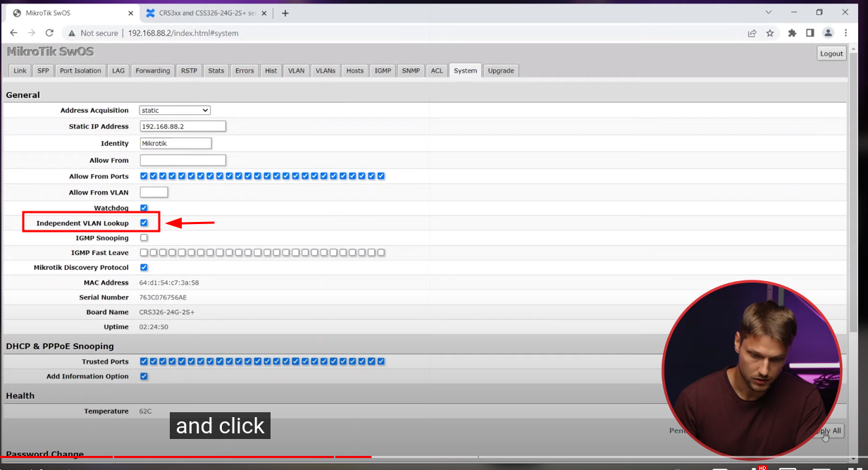This screenshot has height=470, width=868.
Task: Disable the Watchdog checkbox
Action: coord(144,208)
